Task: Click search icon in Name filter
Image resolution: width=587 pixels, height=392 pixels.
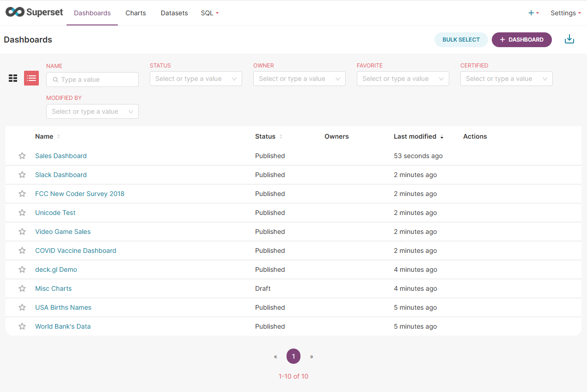Action: click(55, 80)
